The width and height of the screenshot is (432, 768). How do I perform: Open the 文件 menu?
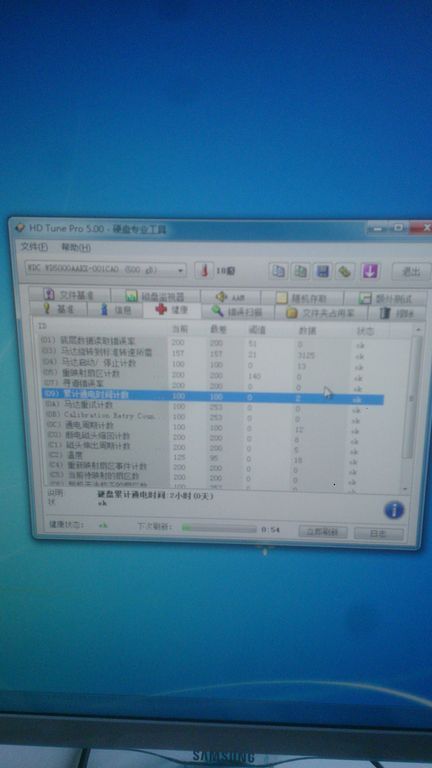[34, 247]
